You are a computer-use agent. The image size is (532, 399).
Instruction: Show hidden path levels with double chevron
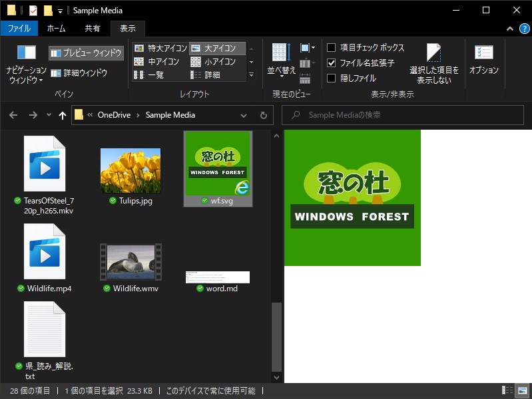coord(90,115)
